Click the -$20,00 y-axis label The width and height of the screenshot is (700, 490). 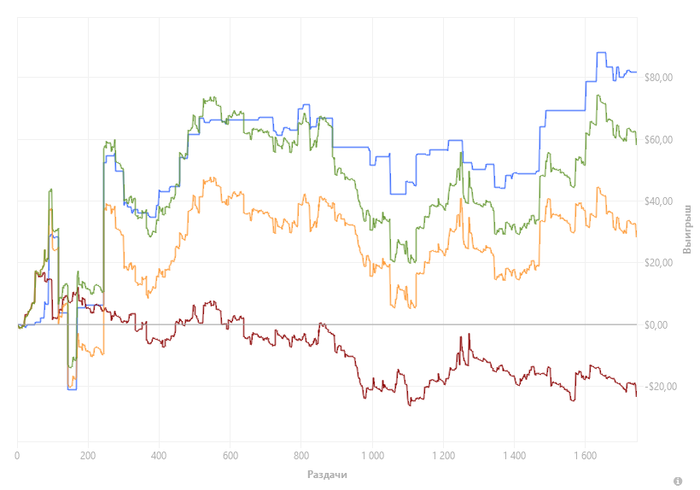coord(658,387)
